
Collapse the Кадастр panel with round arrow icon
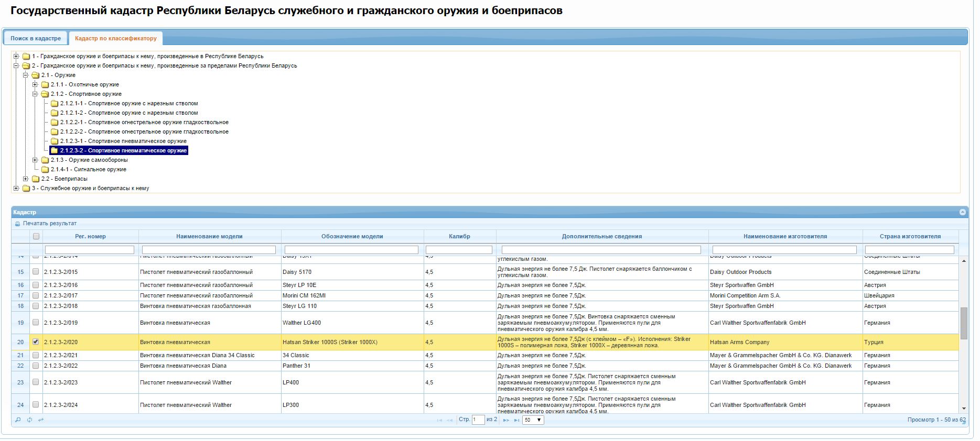(963, 212)
